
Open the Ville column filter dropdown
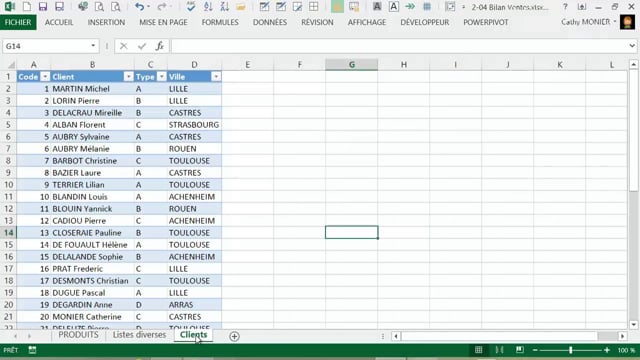pyautogui.click(x=216, y=77)
